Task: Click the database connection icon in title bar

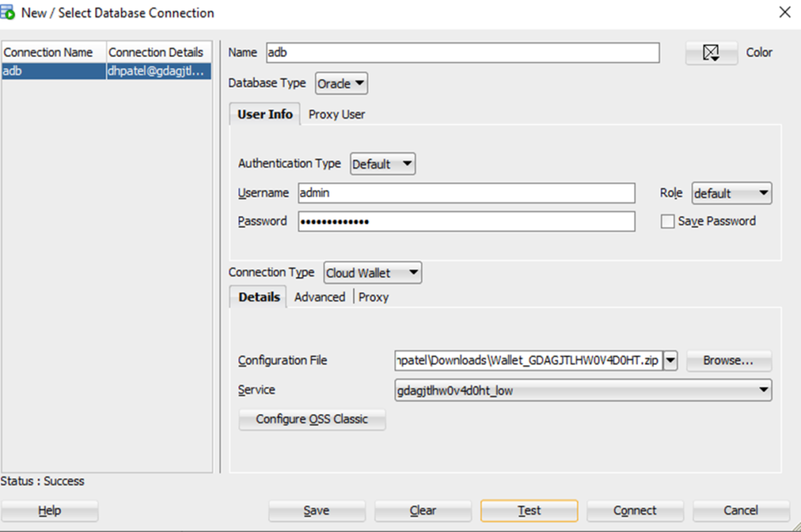Action: point(9,13)
